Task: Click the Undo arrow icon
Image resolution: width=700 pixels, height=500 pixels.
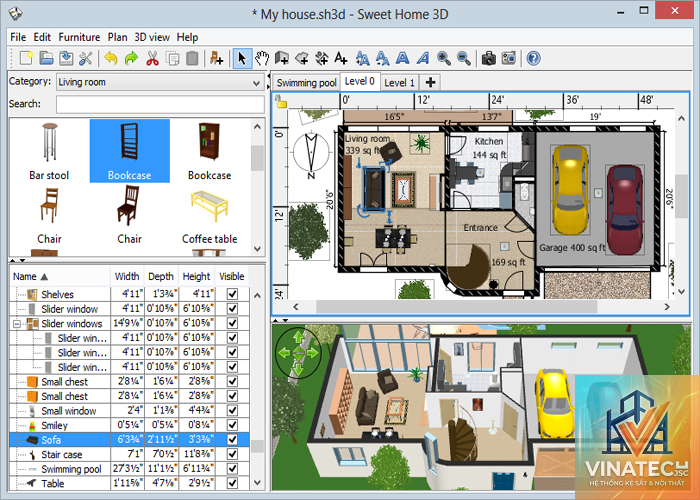Action: click(111, 58)
